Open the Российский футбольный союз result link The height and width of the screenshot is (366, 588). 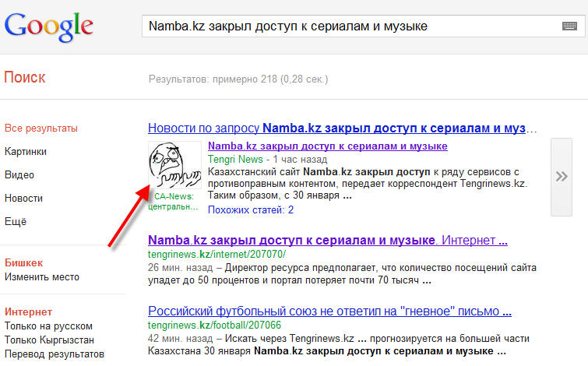coord(329,311)
